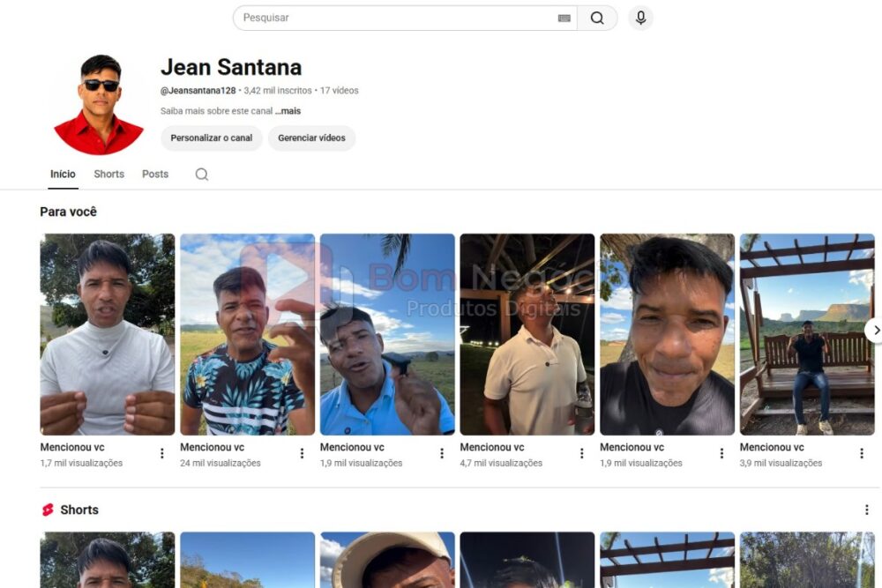Search within the channel using the magnifier
882x588 pixels.
[202, 175]
